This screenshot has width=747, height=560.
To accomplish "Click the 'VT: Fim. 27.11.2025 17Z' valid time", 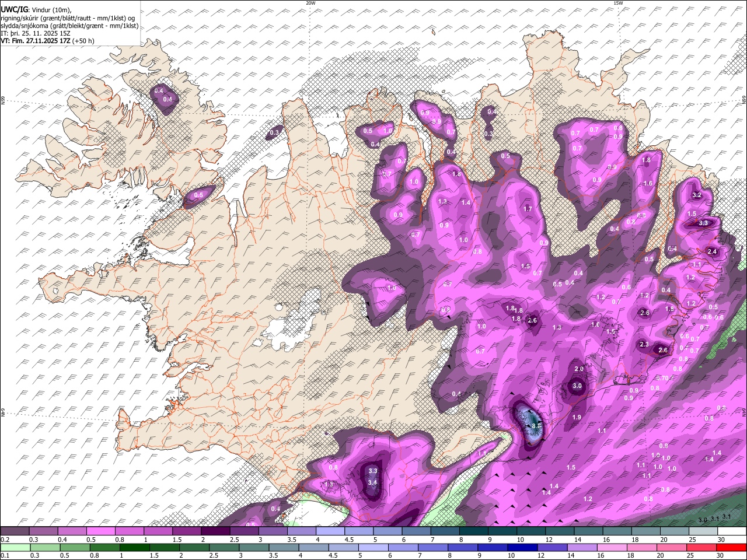I will tap(36, 41).
